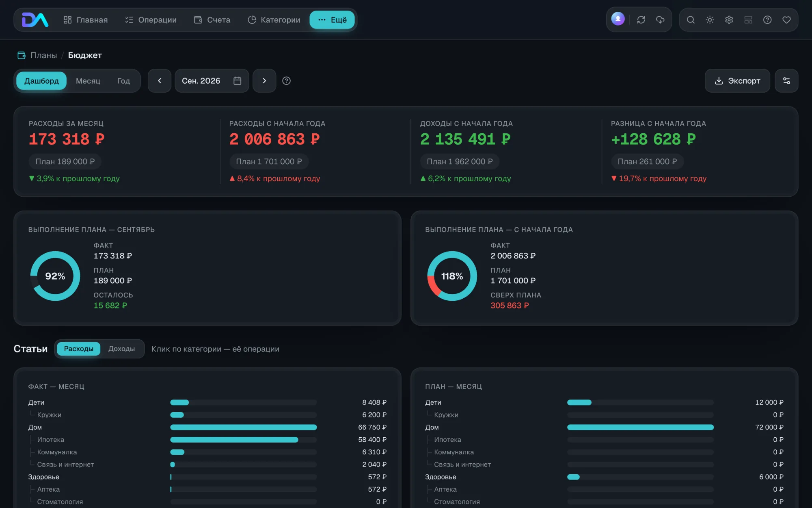Open the Операции menu item

(x=151, y=20)
